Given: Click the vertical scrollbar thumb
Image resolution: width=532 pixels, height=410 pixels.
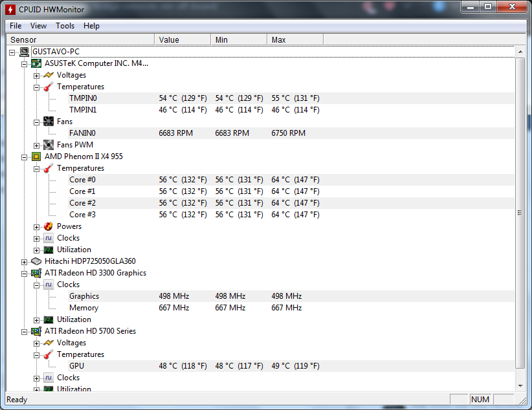Looking at the screenshot, I should click(x=520, y=213).
